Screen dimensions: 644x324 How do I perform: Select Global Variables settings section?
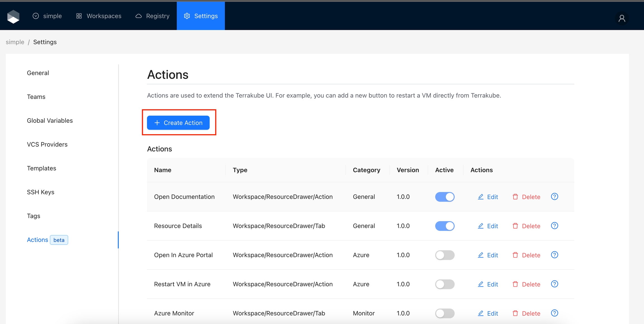click(50, 120)
